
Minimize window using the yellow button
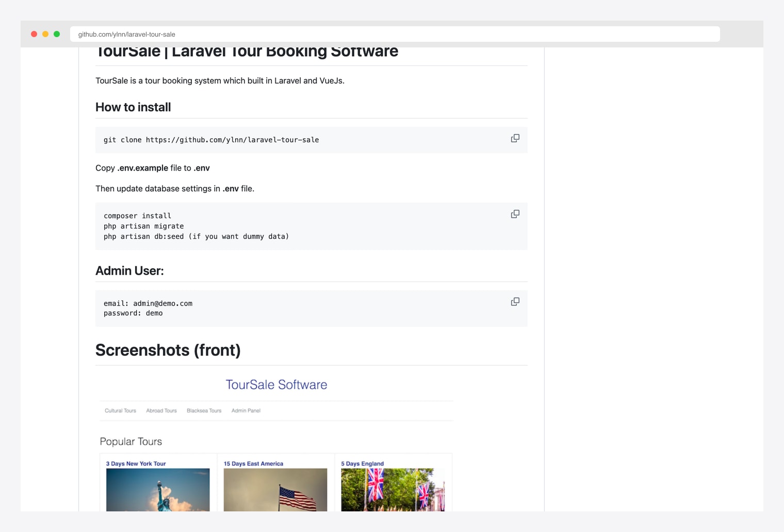(x=45, y=34)
